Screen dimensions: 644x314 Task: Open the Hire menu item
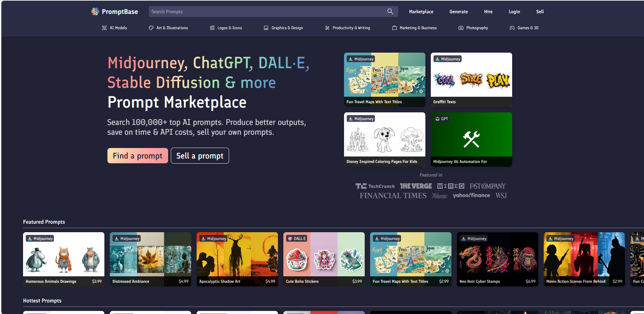click(488, 12)
